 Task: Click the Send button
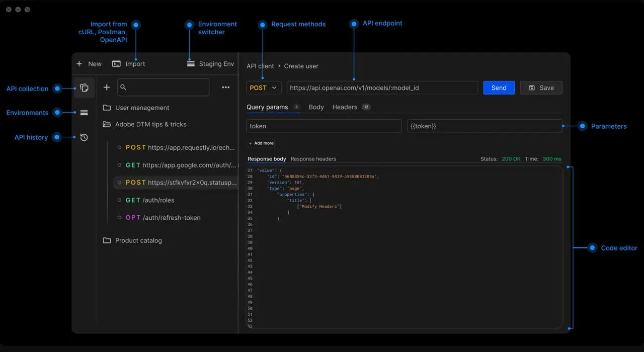(x=499, y=87)
